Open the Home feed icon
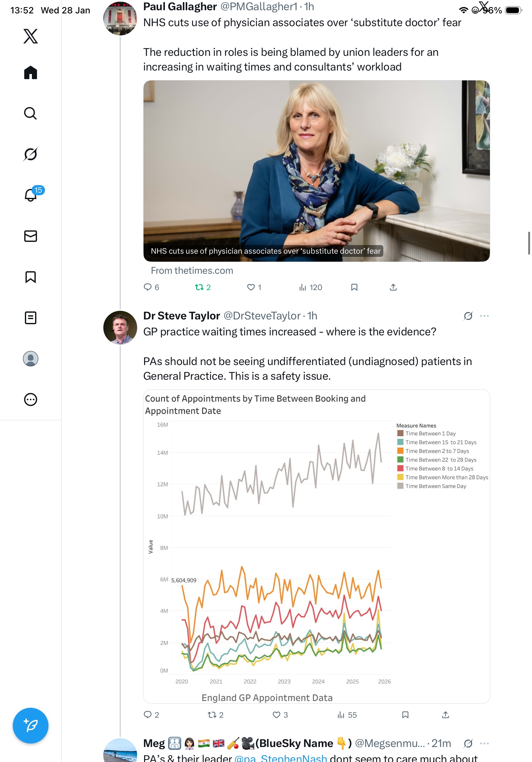532x762 pixels. pyautogui.click(x=31, y=73)
